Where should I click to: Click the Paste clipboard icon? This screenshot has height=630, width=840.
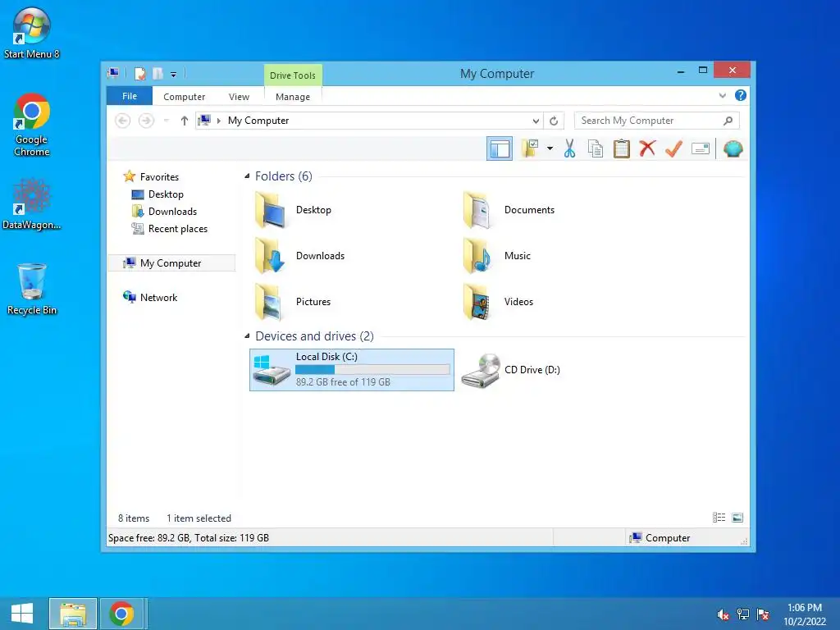point(622,148)
